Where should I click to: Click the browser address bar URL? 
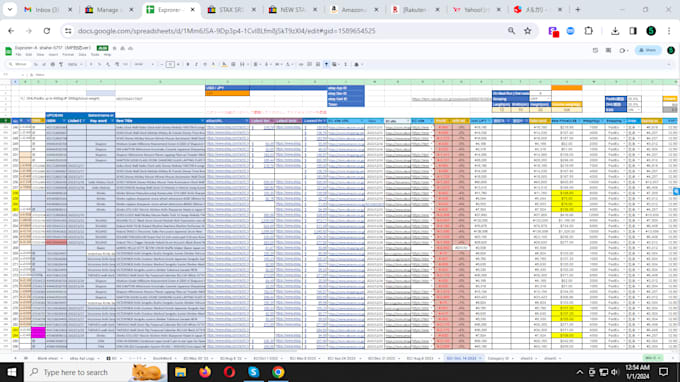[x=226, y=31]
